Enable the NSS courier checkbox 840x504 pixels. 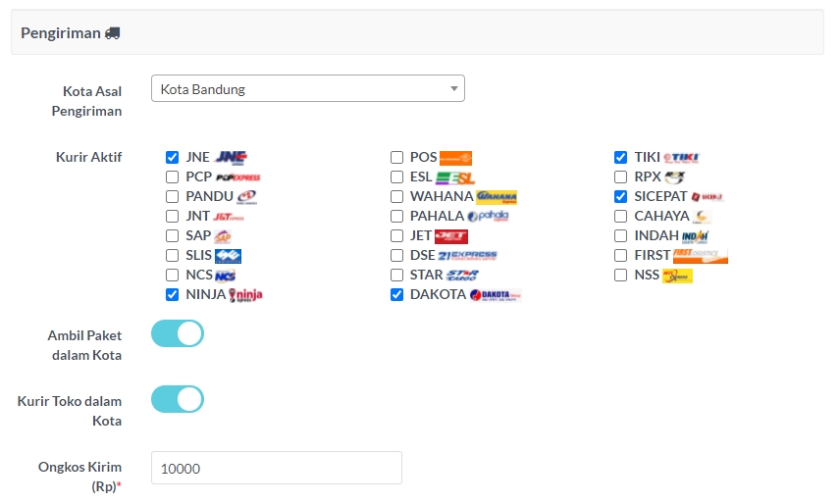coord(620,275)
